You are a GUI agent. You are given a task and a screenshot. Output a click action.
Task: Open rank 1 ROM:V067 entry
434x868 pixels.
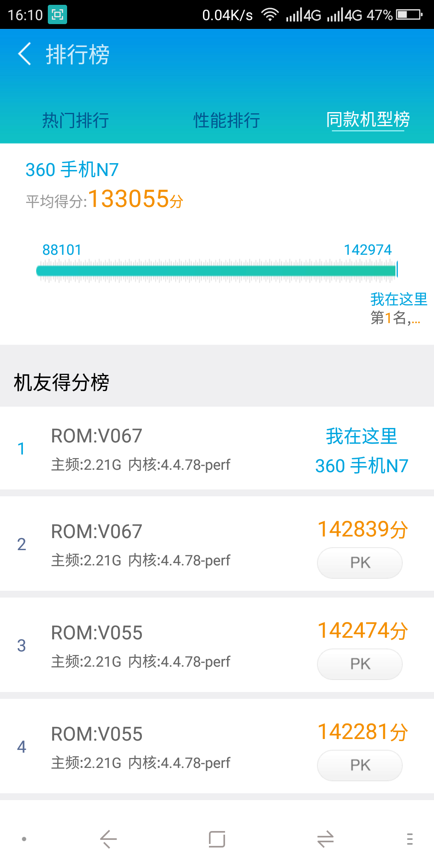click(141, 448)
